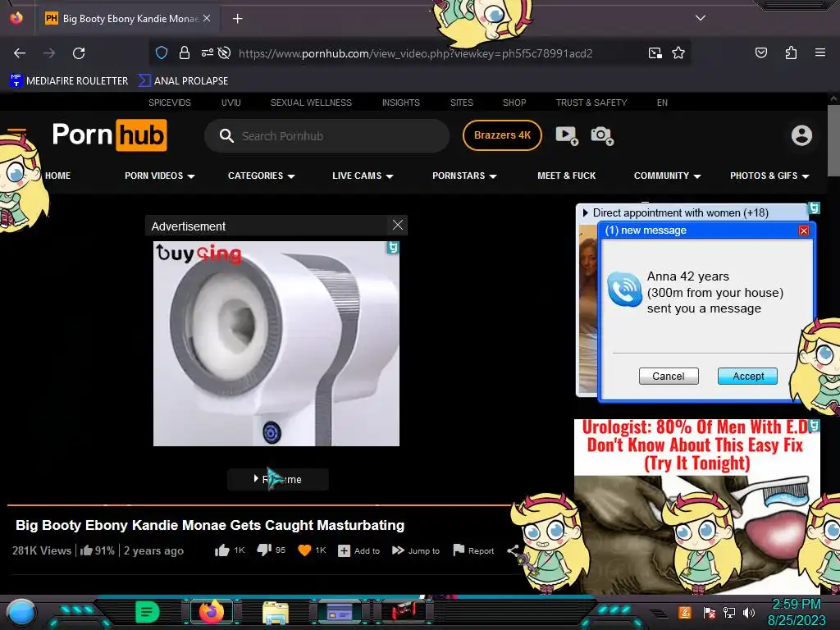Screen dimensions: 840x630
Task: Open the INSIGHTS top link
Action: pyautogui.click(x=400, y=103)
